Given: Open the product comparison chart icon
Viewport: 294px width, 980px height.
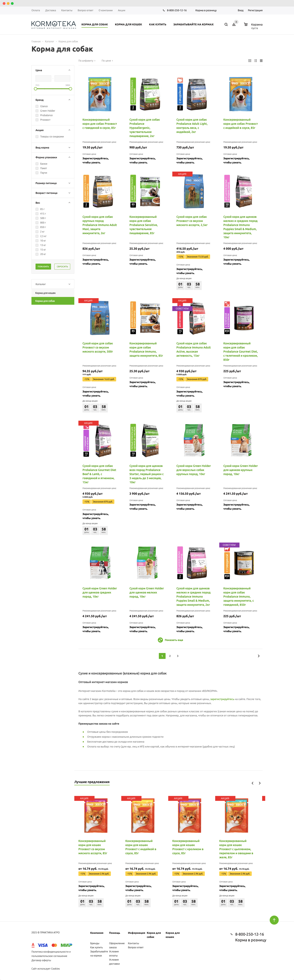Looking at the screenshot, I should click(x=234, y=24).
